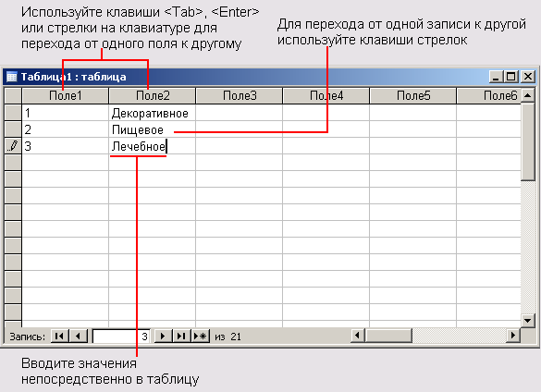
Task: Add new record button with asterisk
Action: [x=200, y=336]
